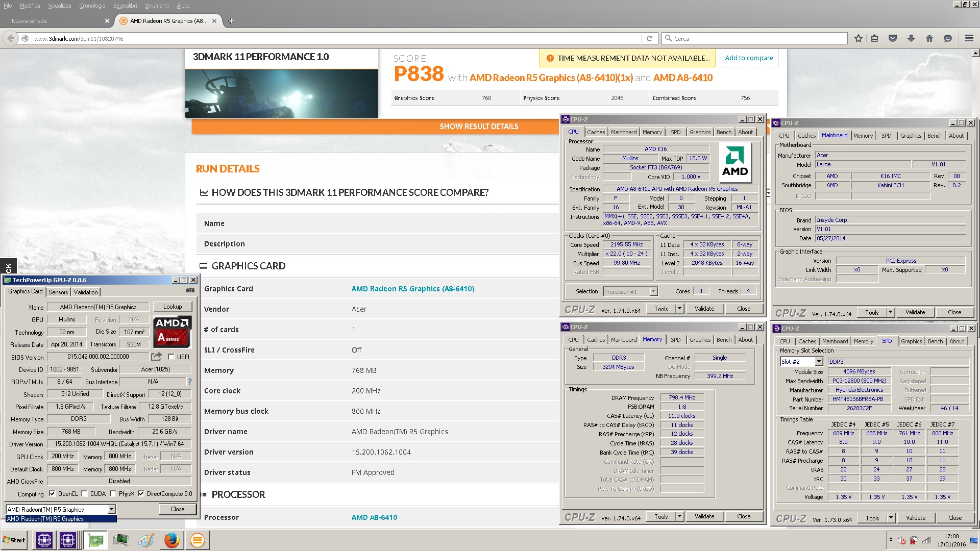Viewport: 980px width, 551px height.
Task: Open Tools dropdown arrow in CPU-Z CPU window
Action: (679, 309)
